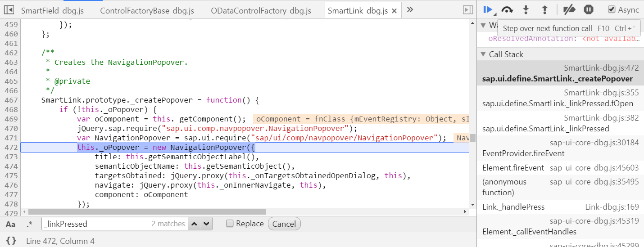Select sap.ui.define.SmartLink._linkPressed frame at line 382
644x247 pixels.
pos(560,123)
